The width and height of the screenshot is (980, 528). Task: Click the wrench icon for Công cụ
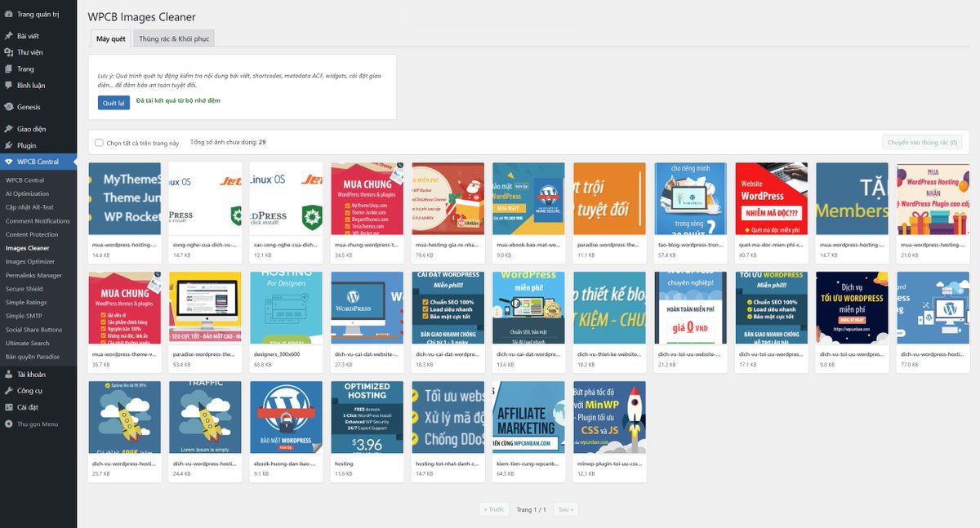pyautogui.click(x=8, y=390)
